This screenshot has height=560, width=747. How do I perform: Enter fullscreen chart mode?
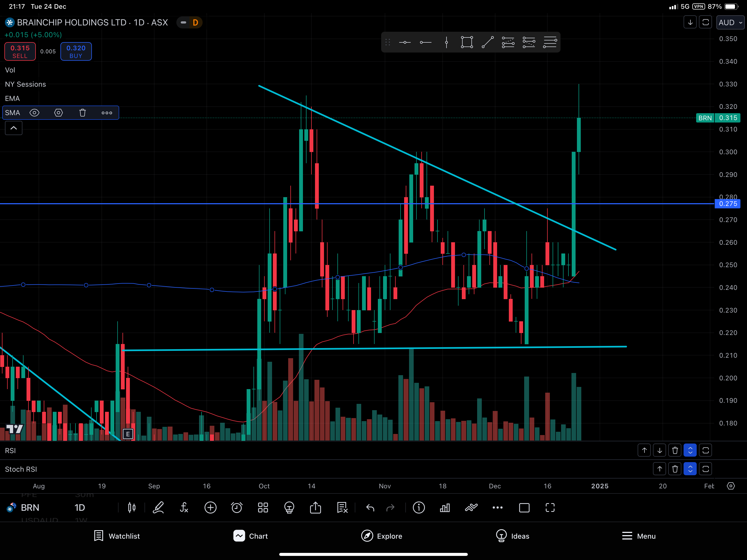point(550,508)
